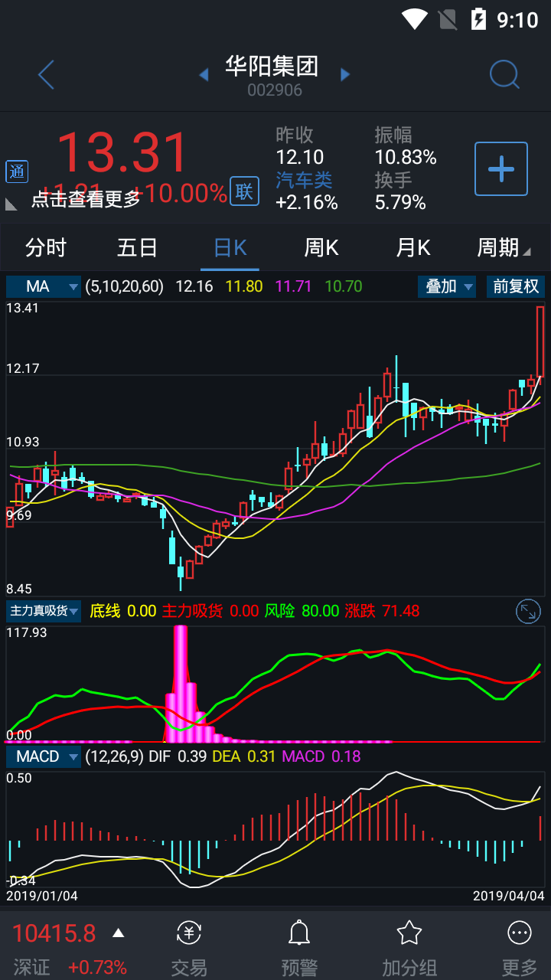Viewport: 551px width, 980px height.
Task: Open the 汽车类 sector link
Action: point(304,180)
